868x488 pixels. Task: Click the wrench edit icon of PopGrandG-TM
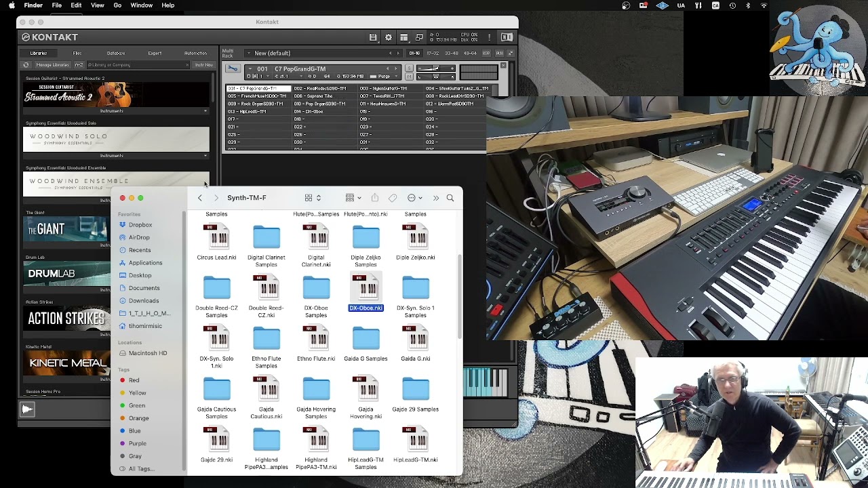[233, 68]
